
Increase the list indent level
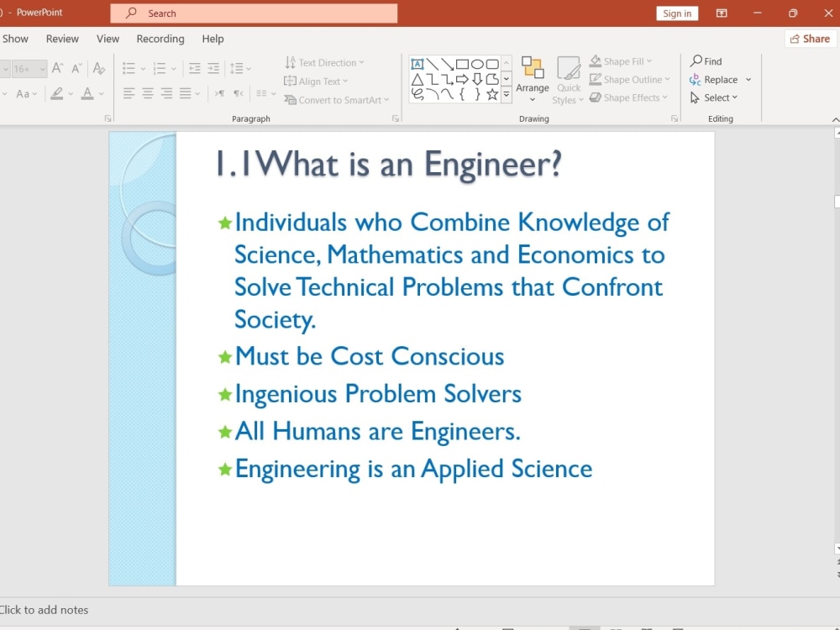(x=213, y=68)
